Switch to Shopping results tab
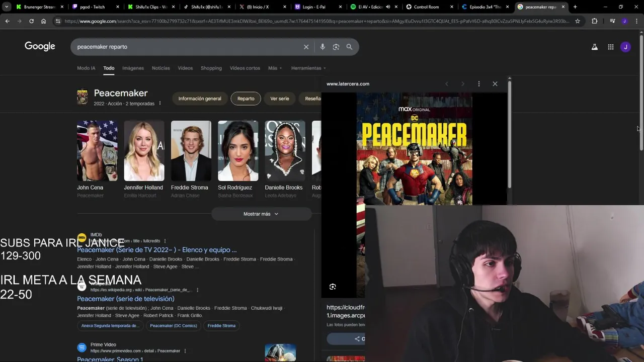644x362 pixels. click(x=211, y=68)
